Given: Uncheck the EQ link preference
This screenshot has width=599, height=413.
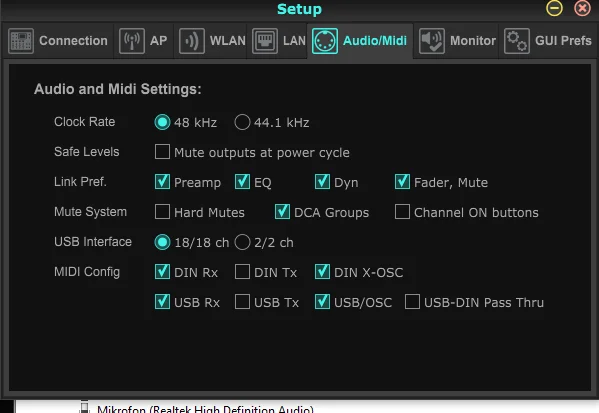Looking at the screenshot, I should (242, 181).
